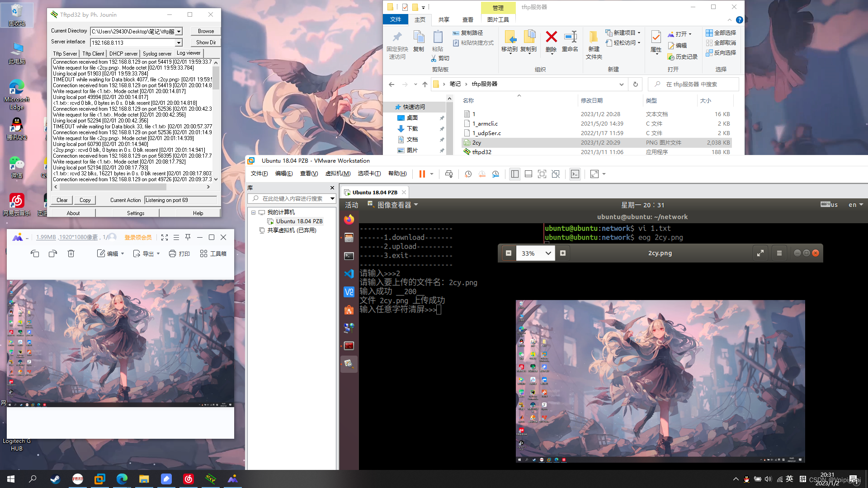Open the 33% zoom level dropdown
Image resolution: width=868 pixels, height=488 pixels.
tap(548, 253)
